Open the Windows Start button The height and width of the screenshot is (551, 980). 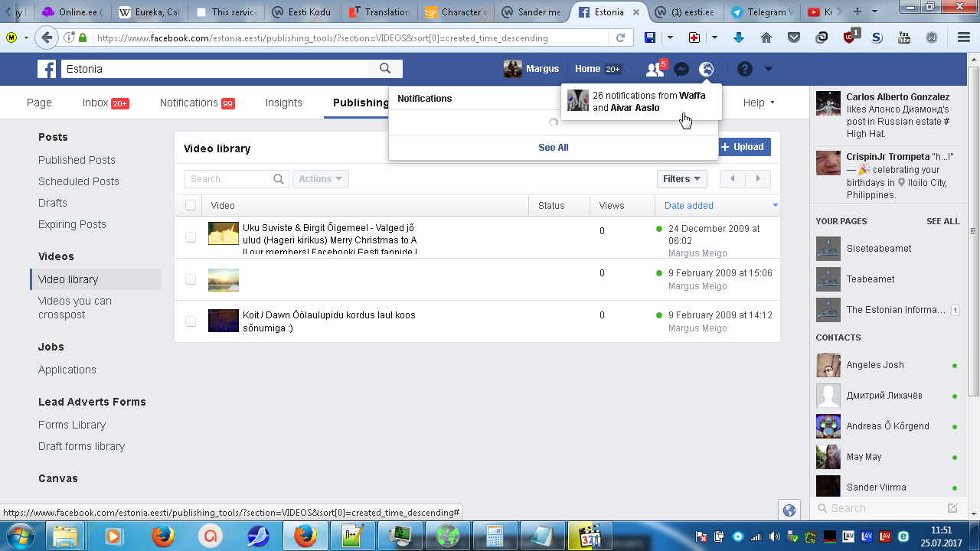[19, 535]
